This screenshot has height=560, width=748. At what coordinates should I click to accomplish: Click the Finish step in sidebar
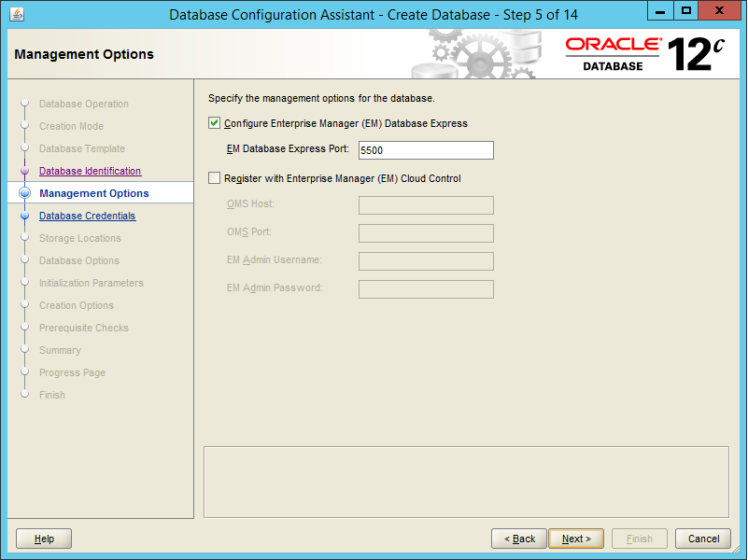52,395
